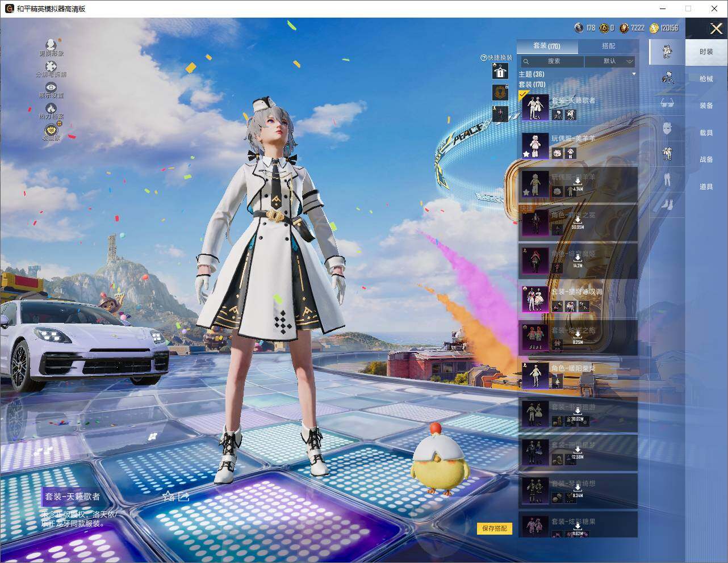Select the tops clothing category icon
Screen dimensions: 728x563
point(667,153)
